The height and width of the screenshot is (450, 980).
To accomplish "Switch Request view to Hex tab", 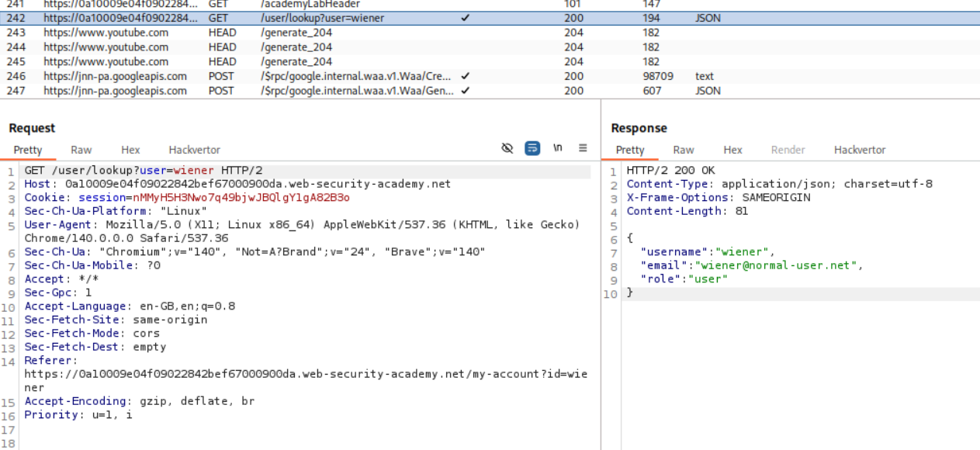I will (130, 150).
